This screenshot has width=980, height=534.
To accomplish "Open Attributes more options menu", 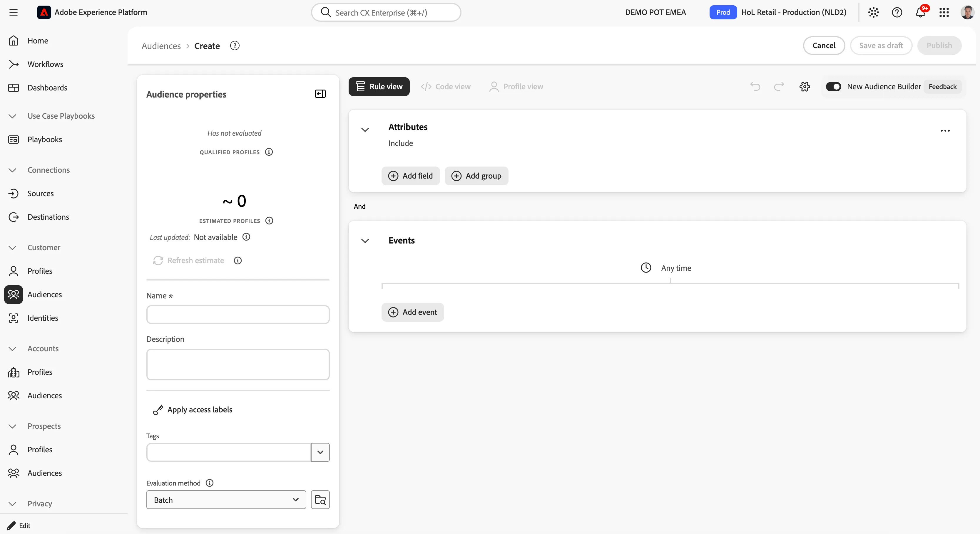I will point(945,131).
